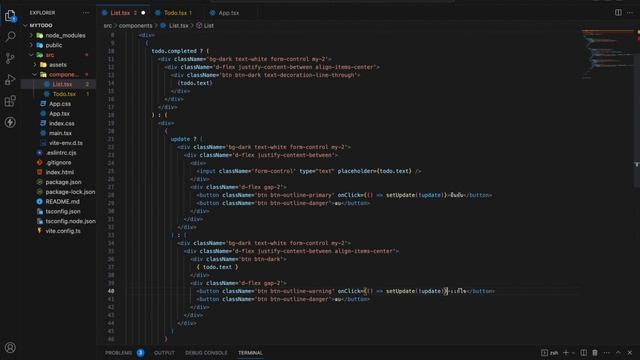Image resolution: width=640 pixels, height=360 pixels.
Task: Split the terminal panel
Action: 584,353
